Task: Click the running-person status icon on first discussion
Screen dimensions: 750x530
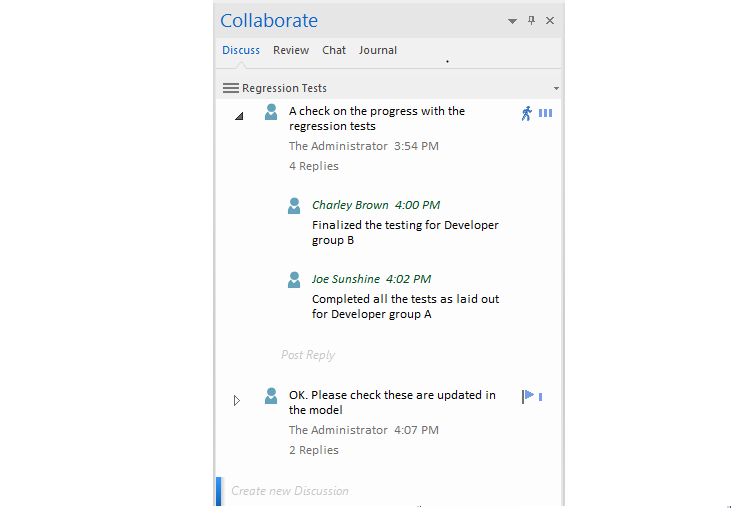Action: [x=527, y=113]
